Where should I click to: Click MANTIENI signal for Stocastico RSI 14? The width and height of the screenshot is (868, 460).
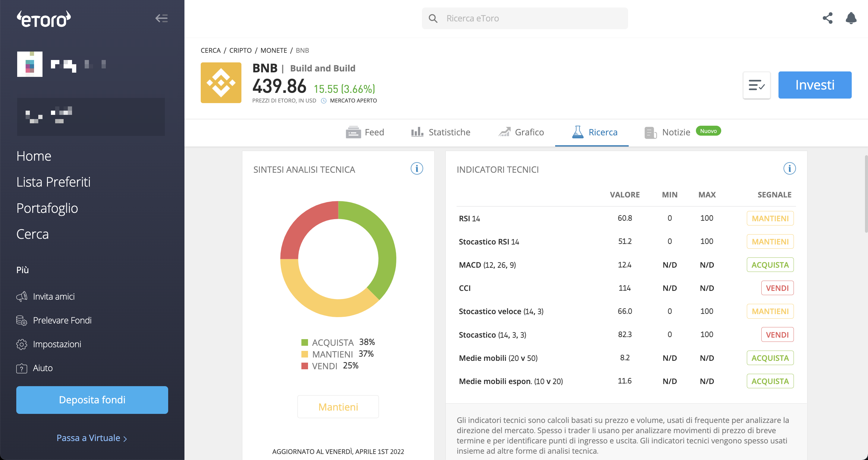(x=770, y=242)
